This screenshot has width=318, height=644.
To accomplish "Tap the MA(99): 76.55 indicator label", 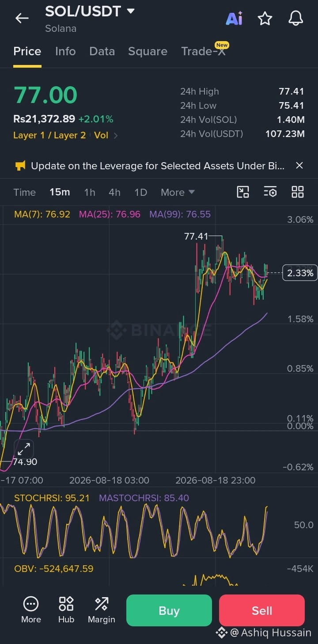I will (x=180, y=214).
